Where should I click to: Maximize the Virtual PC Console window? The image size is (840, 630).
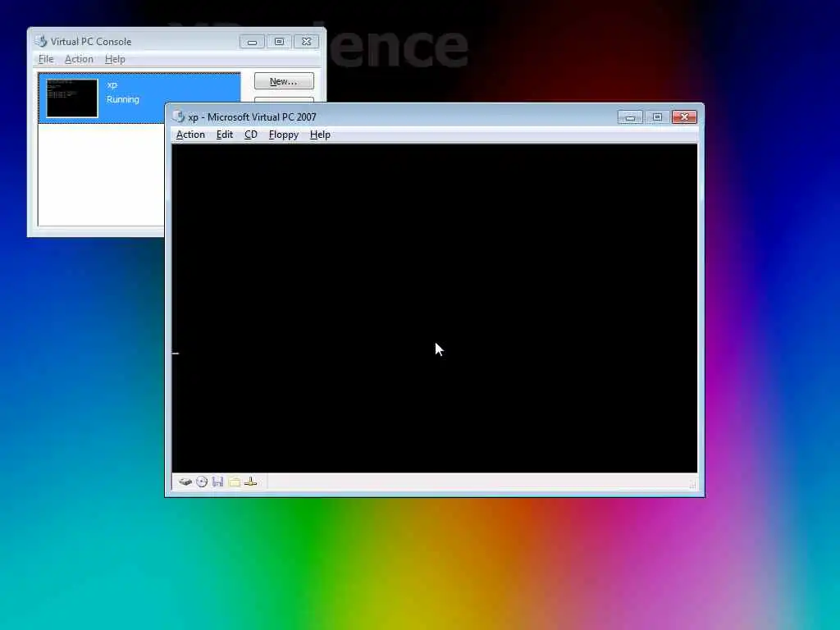[279, 41]
